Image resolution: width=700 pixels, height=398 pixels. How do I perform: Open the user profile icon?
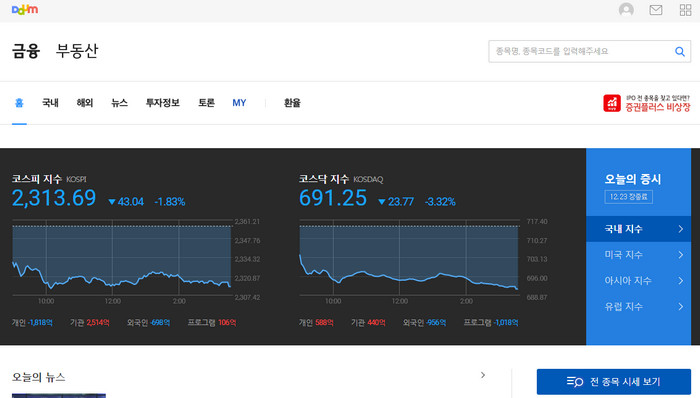click(x=626, y=10)
